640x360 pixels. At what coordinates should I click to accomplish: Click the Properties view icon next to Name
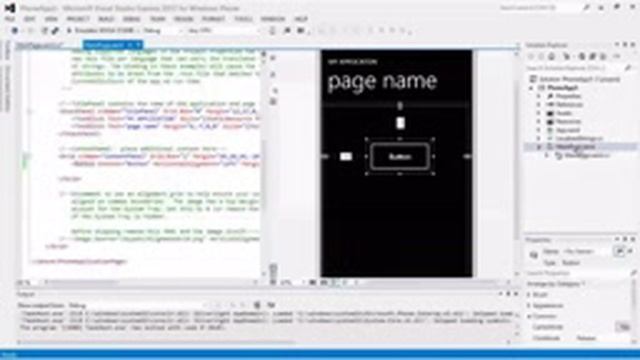click(620, 251)
